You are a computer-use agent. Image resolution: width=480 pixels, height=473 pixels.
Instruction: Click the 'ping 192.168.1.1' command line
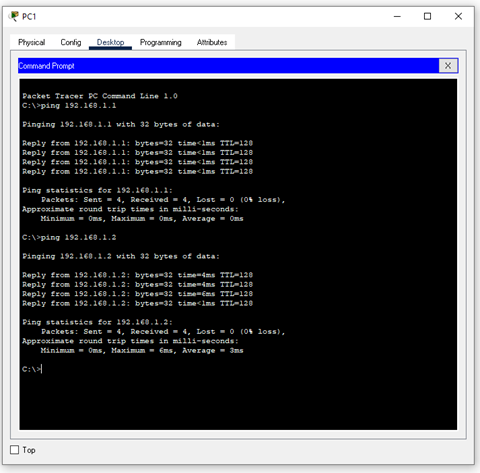[69, 106]
